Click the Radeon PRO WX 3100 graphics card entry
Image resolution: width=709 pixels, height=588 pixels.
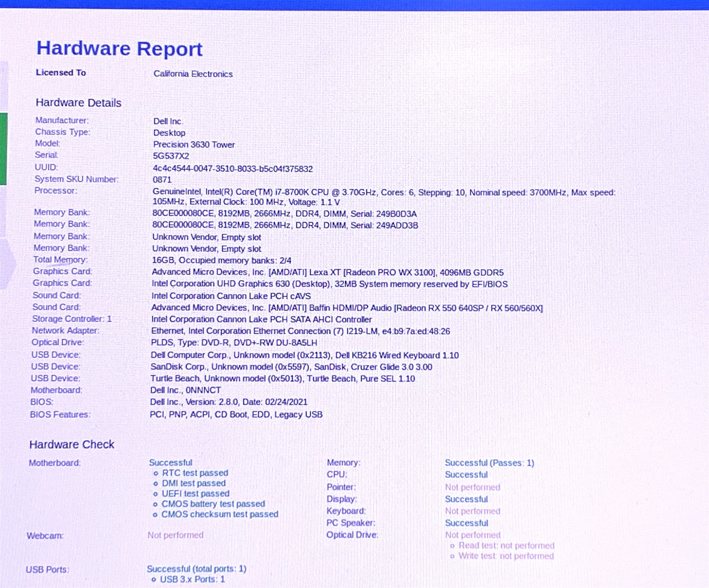327,272
